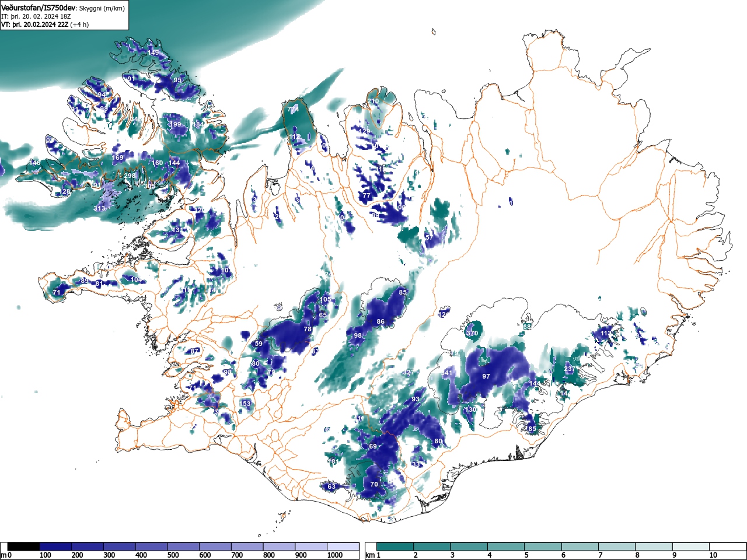747x560 pixels.
Task: Click the map value '71' on Snæfellsnes tip
Action: (x=57, y=292)
